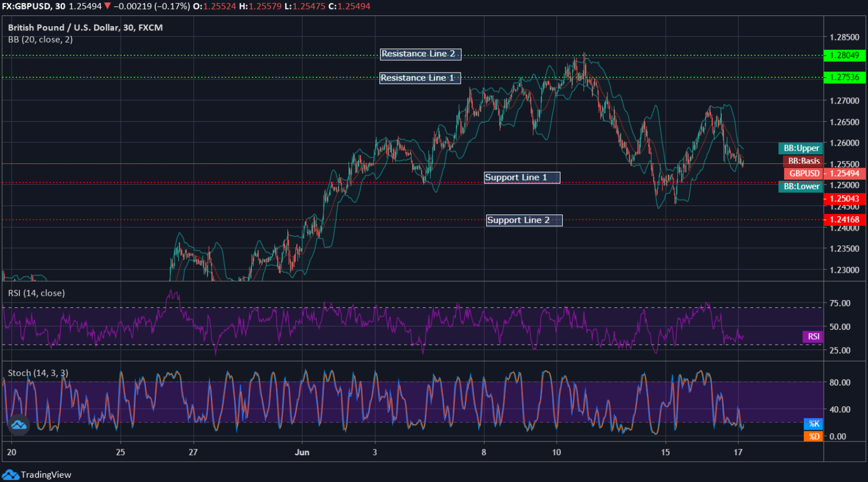Viewport: 868px width, 482px height.
Task: Select the Support Line 2 label
Action: (524, 220)
